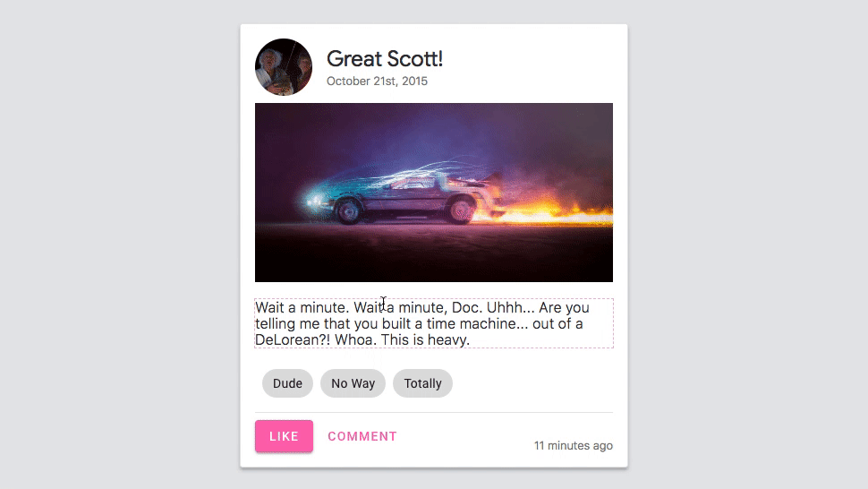Click the word DeLorean?! in text
The width and height of the screenshot is (868, 489).
pyautogui.click(x=293, y=339)
